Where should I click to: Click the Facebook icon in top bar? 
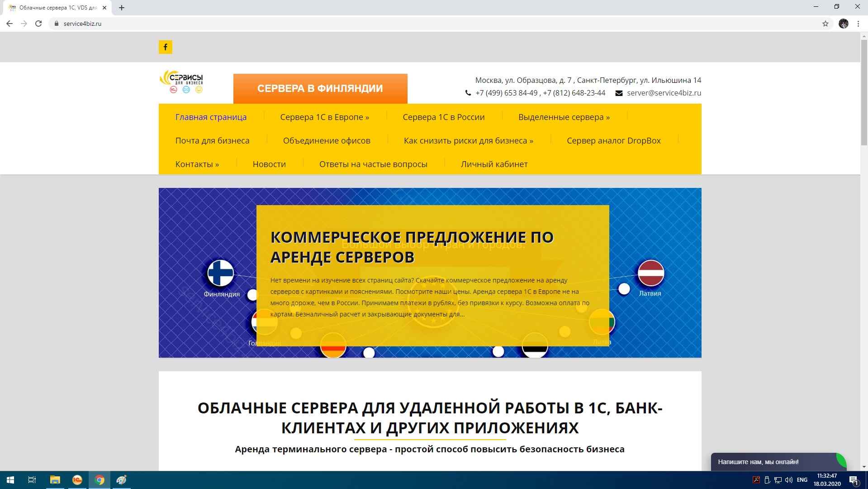[x=165, y=47]
